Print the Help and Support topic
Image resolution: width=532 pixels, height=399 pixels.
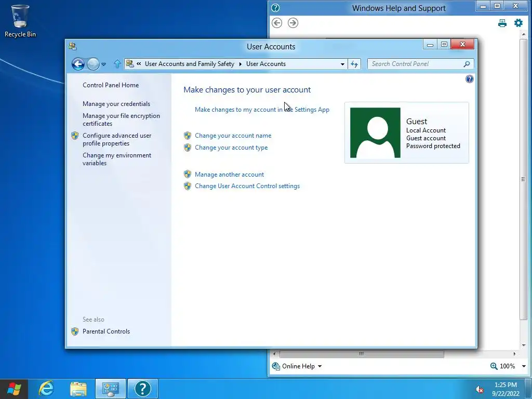502,23
